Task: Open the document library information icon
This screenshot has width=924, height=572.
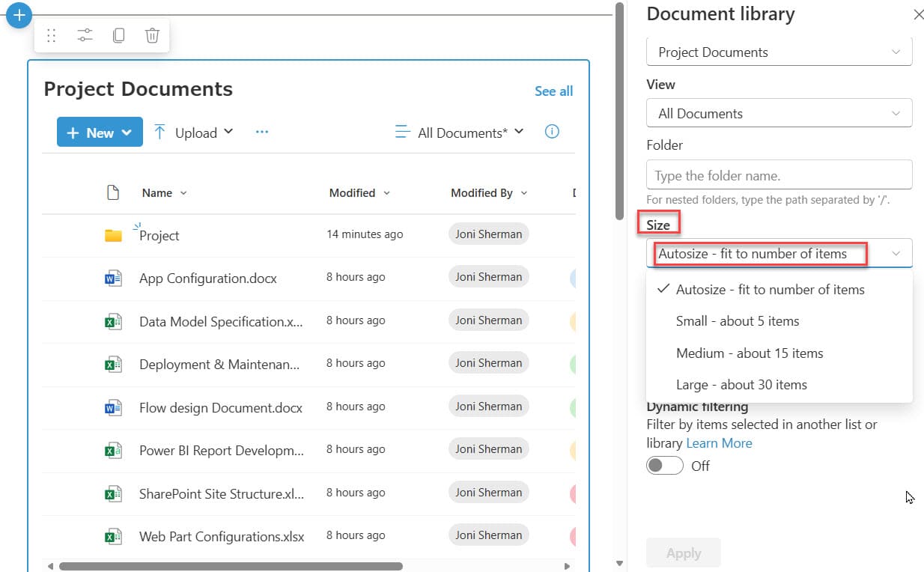Action: [552, 131]
